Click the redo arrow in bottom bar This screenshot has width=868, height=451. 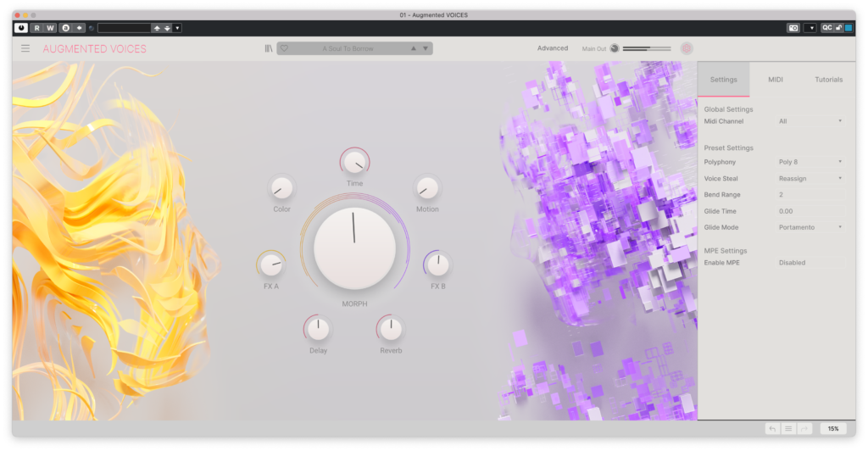804,429
